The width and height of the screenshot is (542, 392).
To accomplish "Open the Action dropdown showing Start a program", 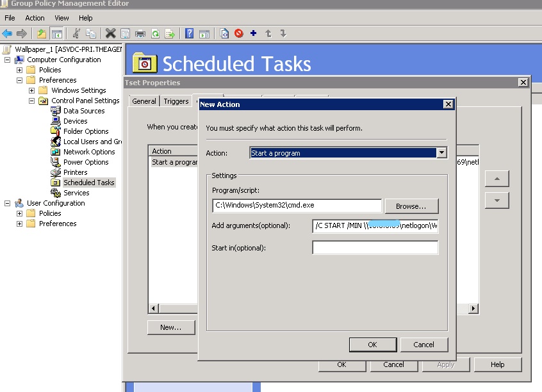I will [x=441, y=152].
